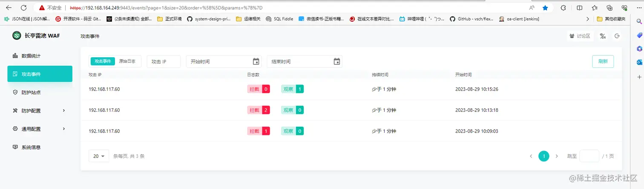Switch to 原始日志 view

click(127, 61)
